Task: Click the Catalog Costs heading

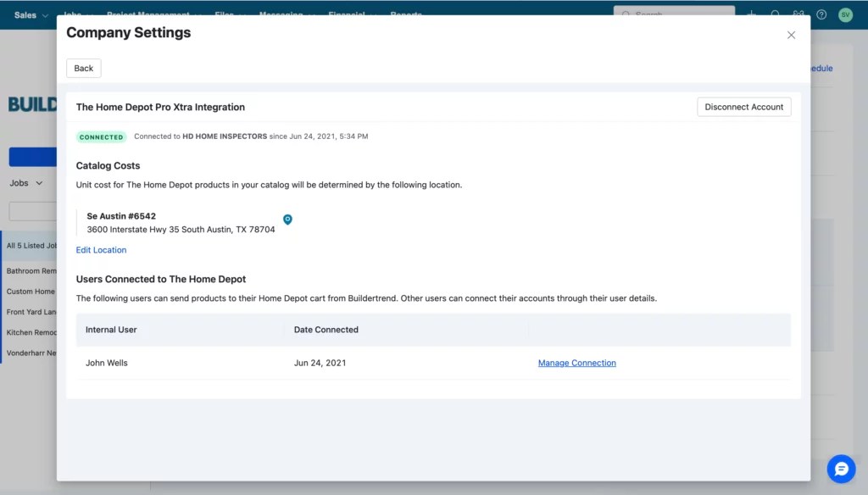Action: (108, 165)
